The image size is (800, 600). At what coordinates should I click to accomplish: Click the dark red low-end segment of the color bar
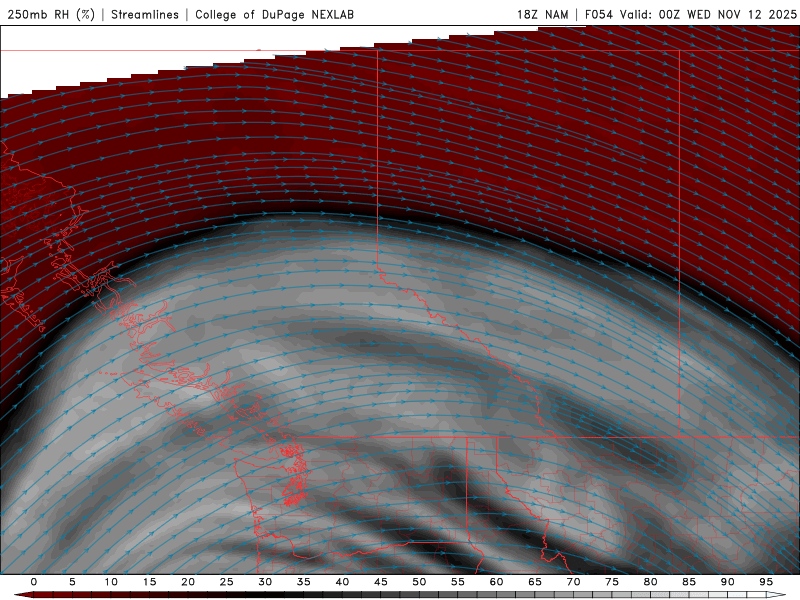tap(24, 595)
